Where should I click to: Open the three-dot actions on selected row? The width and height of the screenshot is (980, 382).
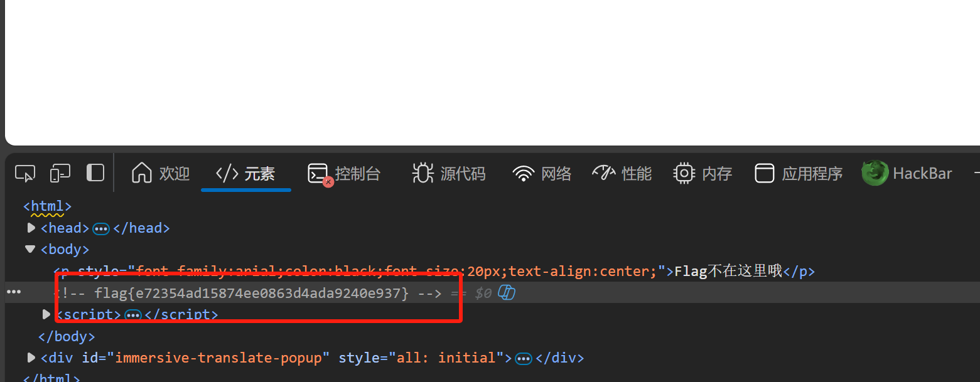pos(14,292)
